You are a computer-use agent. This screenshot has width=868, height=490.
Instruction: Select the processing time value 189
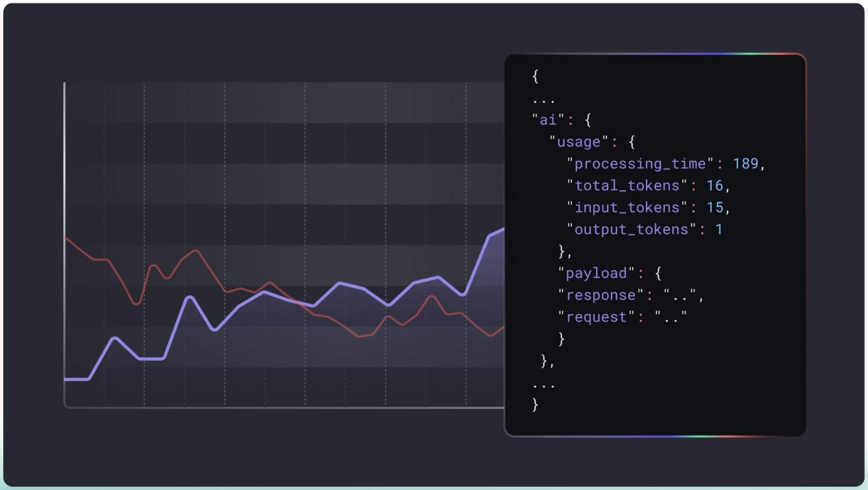pyautogui.click(x=745, y=164)
